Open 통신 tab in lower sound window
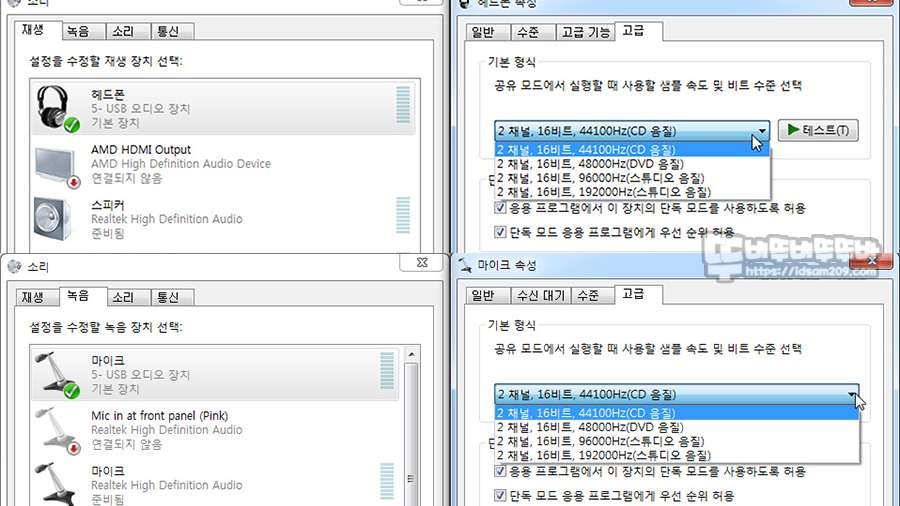900x506 pixels. [173, 297]
